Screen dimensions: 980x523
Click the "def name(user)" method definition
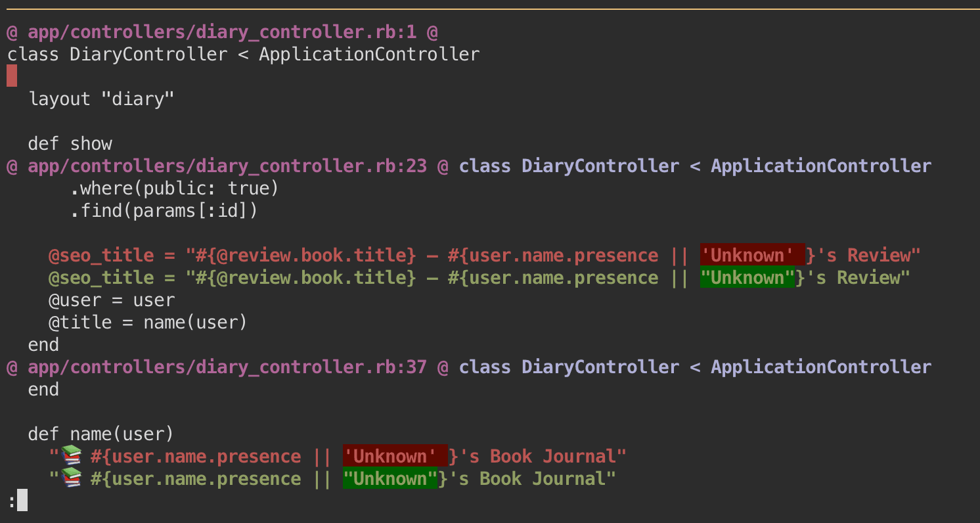click(x=101, y=434)
